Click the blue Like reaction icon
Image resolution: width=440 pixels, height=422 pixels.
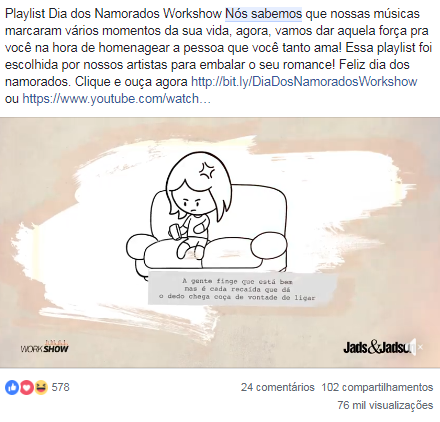12,387
